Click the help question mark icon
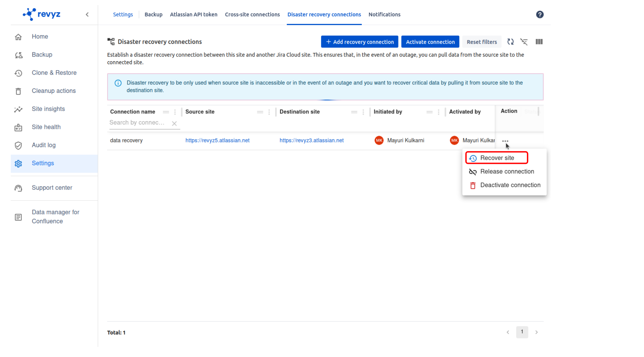 pos(539,14)
